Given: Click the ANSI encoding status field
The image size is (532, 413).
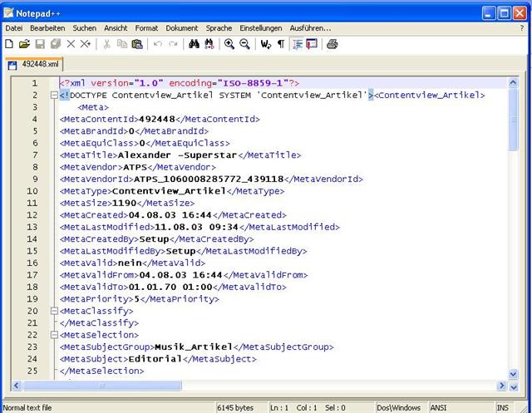Looking at the screenshot, I should pyautogui.click(x=438, y=407).
